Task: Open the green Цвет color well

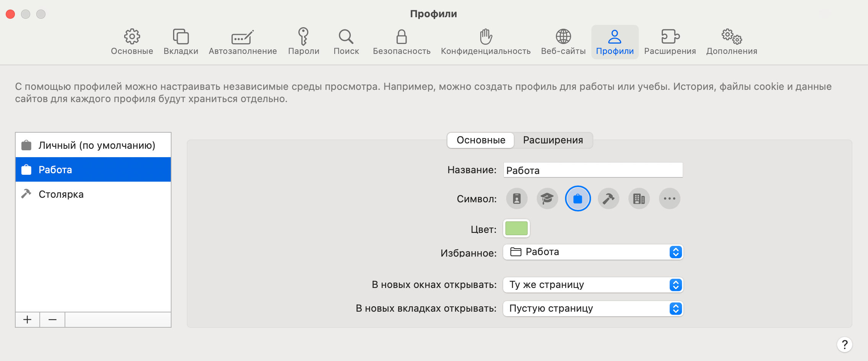Action: [x=517, y=229]
